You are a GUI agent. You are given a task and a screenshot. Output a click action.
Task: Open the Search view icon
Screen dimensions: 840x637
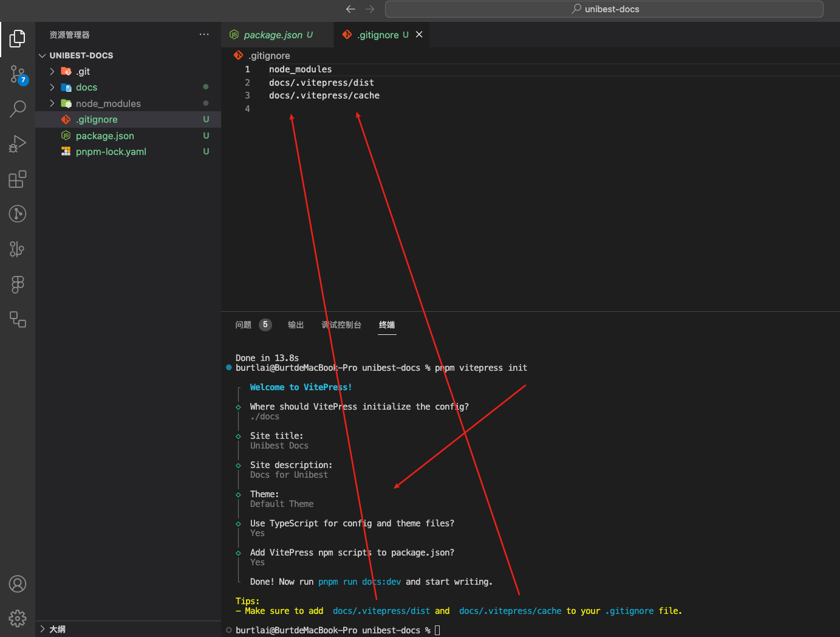point(18,109)
